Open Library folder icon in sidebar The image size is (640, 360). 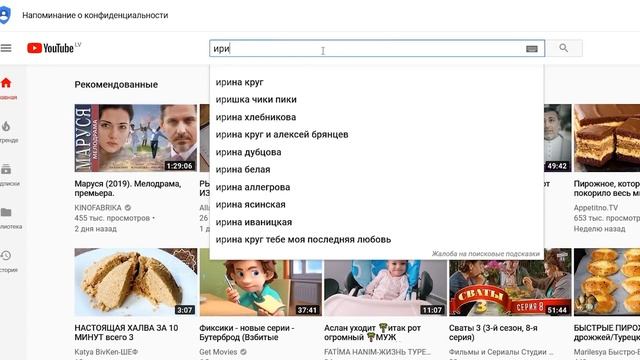click(6, 212)
